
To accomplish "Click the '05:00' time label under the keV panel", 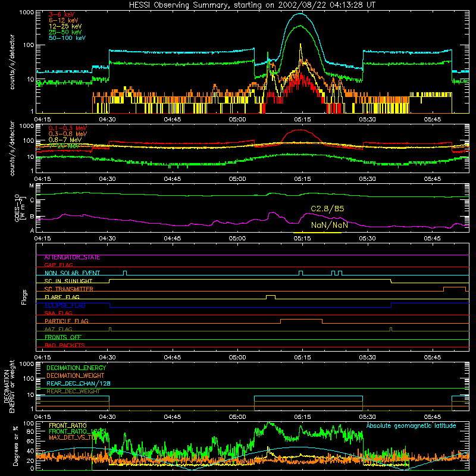I will 237,120.
